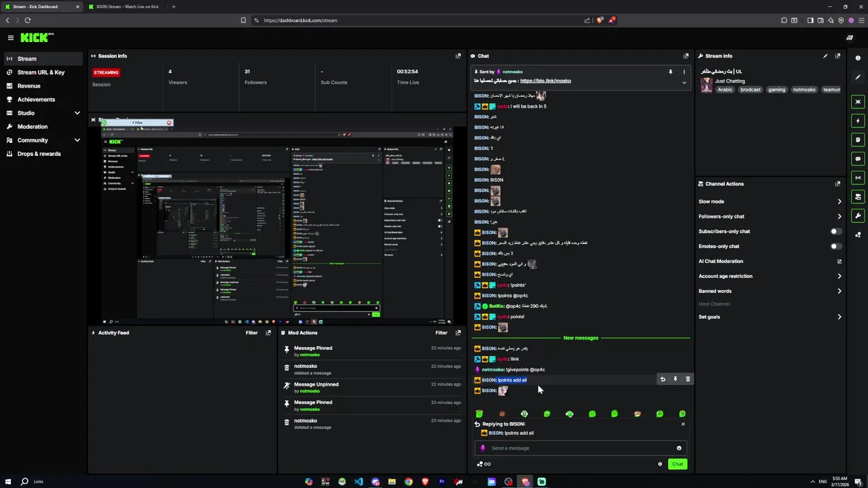Image resolution: width=868 pixels, height=488 pixels.
Task: Toggle the Stream Info wrench icon in sidebar
Action: tap(858, 216)
